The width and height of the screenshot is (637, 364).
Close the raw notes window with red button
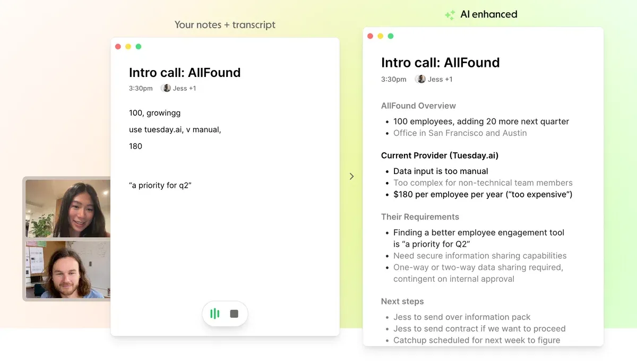click(118, 47)
